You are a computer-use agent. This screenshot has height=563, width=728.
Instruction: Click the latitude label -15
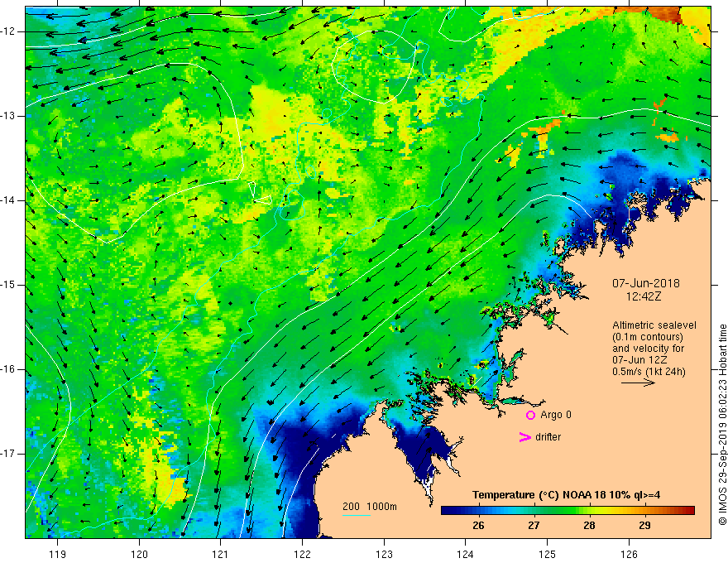8,285
